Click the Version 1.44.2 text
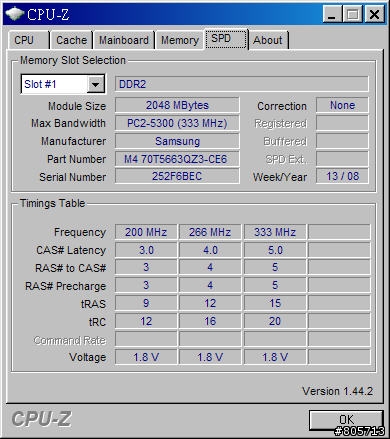The width and height of the screenshot is (390, 439). point(337,391)
